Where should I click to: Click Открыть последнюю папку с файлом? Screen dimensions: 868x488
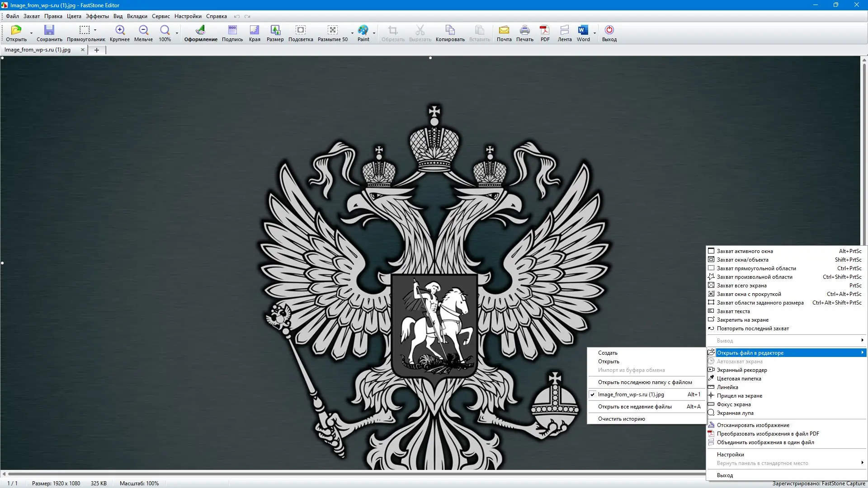click(x=645, y=382)
